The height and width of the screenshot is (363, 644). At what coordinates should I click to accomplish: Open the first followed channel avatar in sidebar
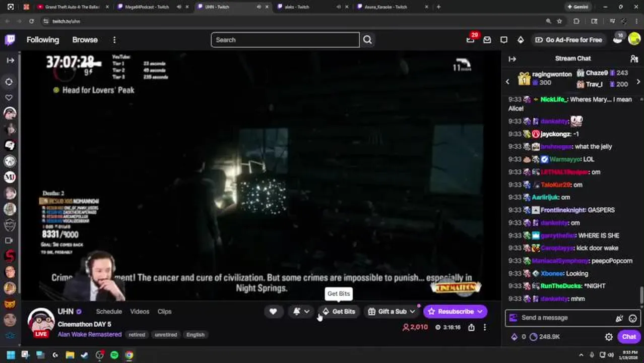[x=10, y=113]
